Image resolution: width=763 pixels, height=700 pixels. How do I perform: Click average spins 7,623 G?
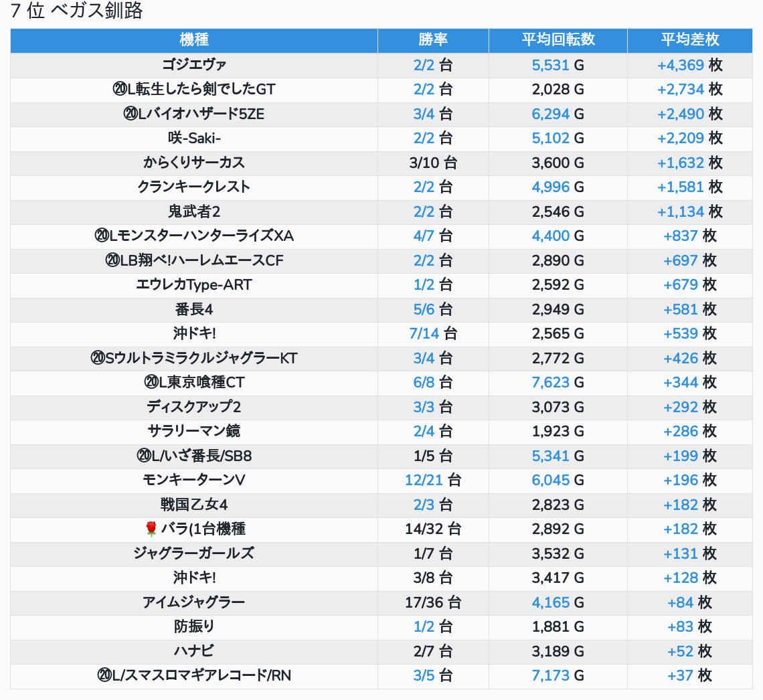click(x=558, y=382)
